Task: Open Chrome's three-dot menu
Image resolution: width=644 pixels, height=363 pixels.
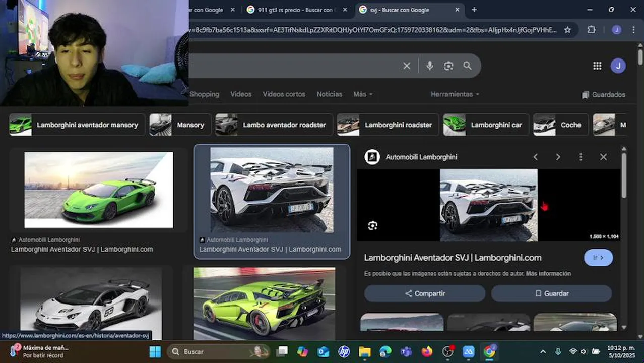Action: pos(633,30)
